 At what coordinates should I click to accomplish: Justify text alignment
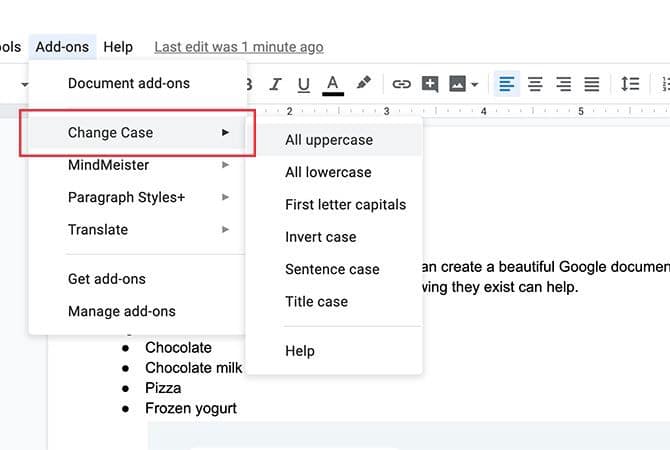pyautogui.click(x=592, y=84)
